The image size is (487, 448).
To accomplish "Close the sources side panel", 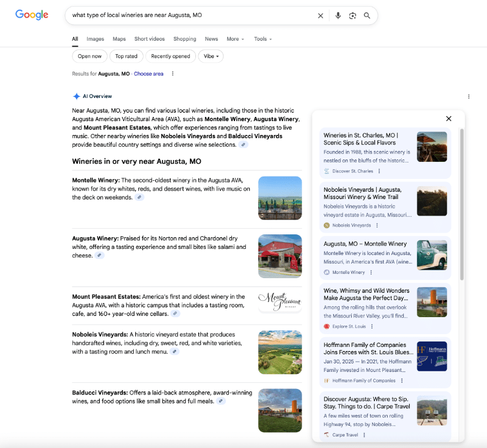I will (x=449, y=119).
